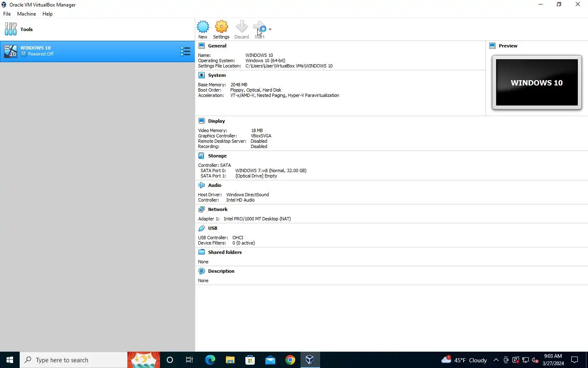The height and width of the screenshot is (368, 588).
Task: Open Task View from the taskbar
Action: click(189, 360)
